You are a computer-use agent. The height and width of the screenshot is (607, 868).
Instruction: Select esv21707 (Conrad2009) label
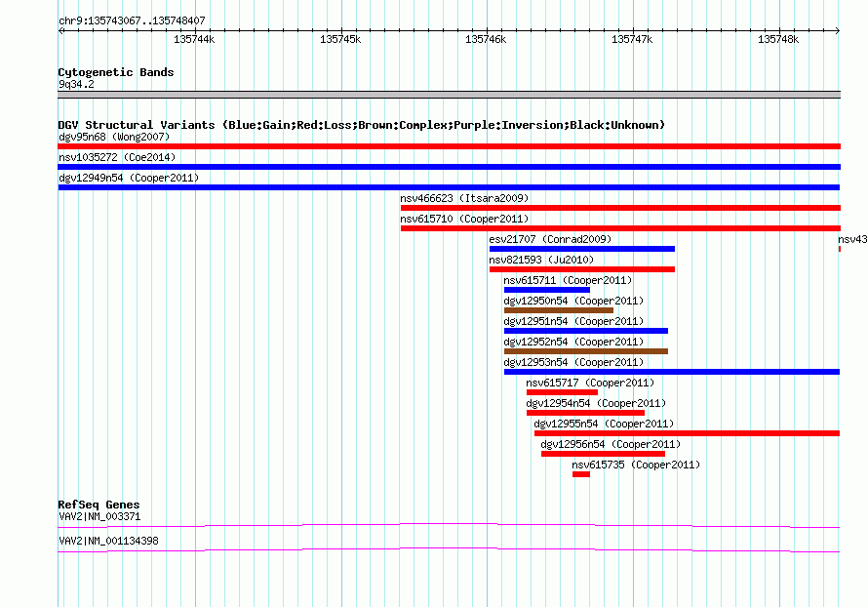[550, 239]
